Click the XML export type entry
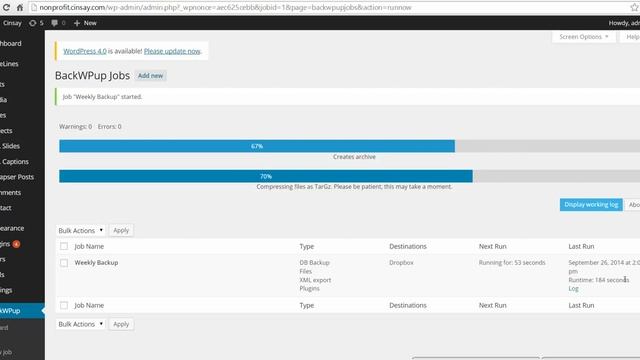 coord(315,280)
